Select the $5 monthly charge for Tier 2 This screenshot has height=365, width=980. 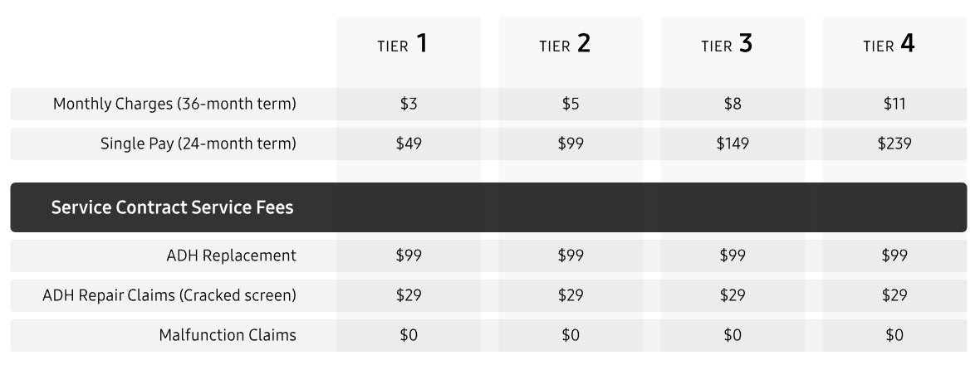[571, 105]
